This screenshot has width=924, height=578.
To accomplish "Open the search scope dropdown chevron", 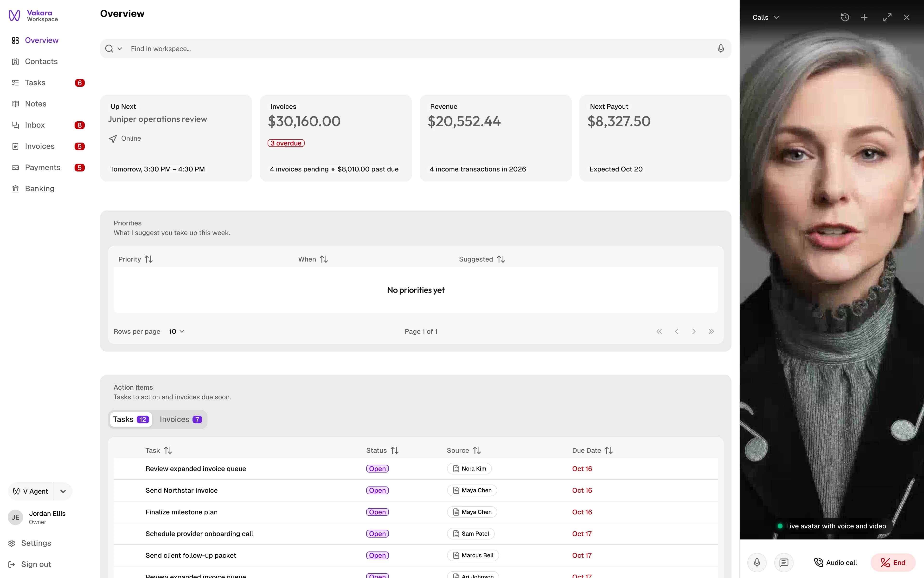I will pyautogui.click(x=120, y=49).
